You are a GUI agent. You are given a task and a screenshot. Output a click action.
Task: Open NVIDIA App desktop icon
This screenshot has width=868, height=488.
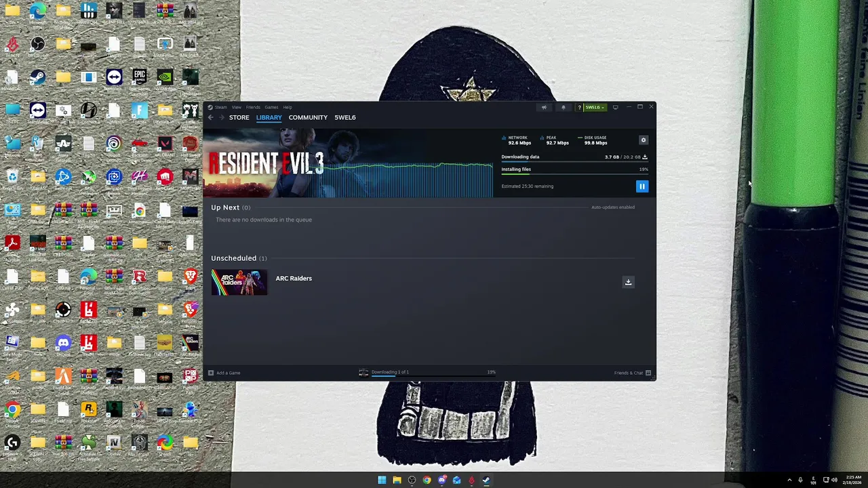tap(165, 78)
